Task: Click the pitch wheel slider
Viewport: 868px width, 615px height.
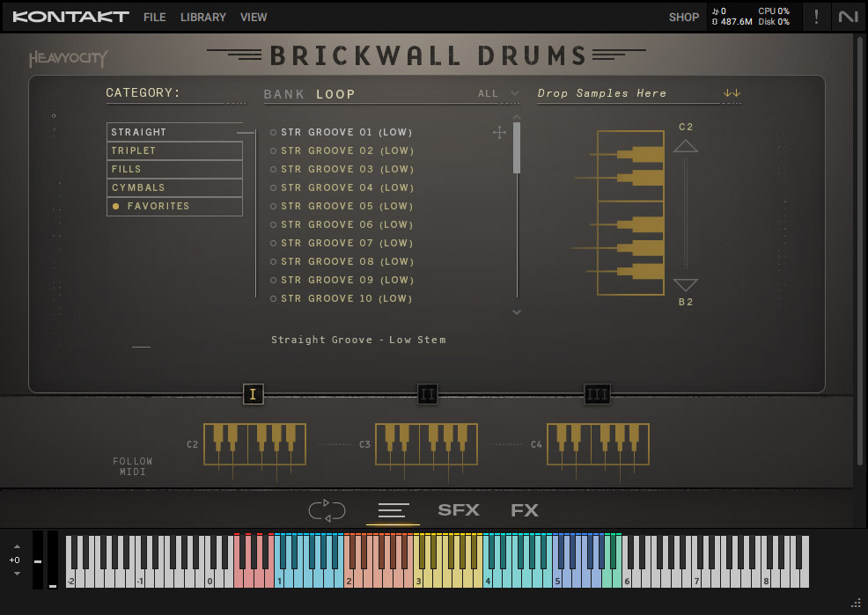Action: point(38,560)
